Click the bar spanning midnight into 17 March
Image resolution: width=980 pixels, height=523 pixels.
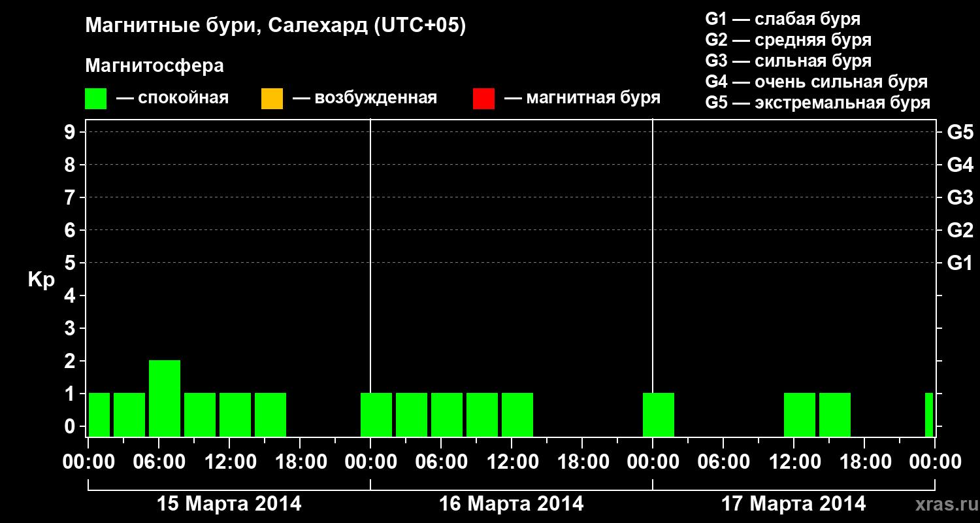pos(659,414)
